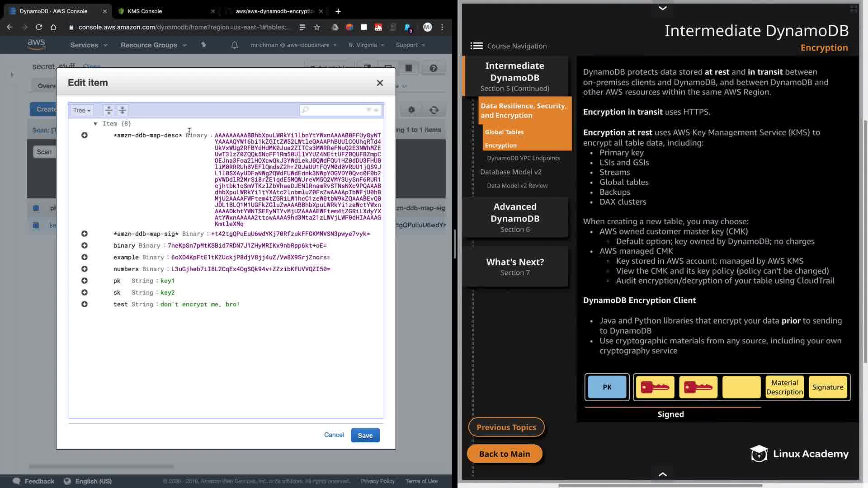Click plus icon beside test attribute
The image size is (868, 488).
pyautogui.click(x=85, y=304)
